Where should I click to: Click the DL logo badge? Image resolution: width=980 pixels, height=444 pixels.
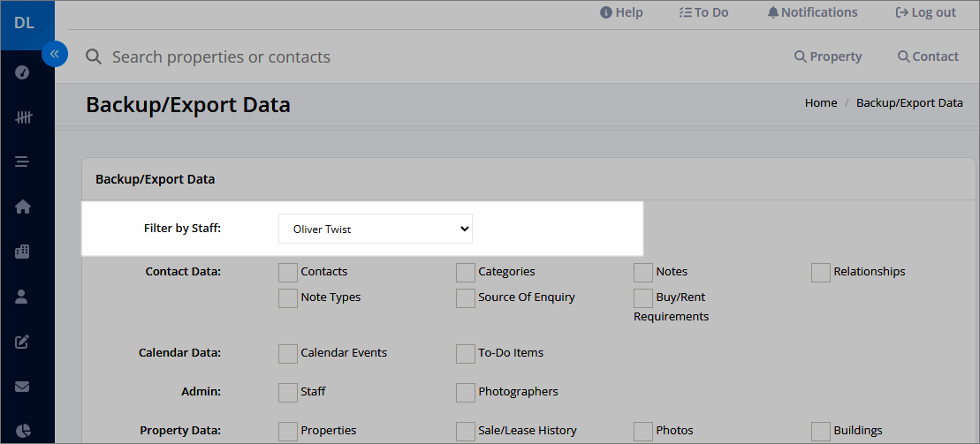[x=25, y=25]
